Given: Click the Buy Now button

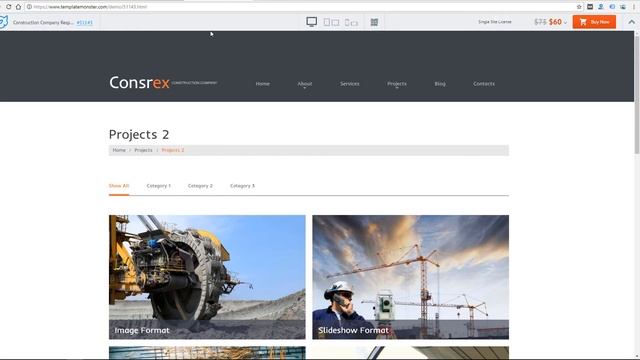Looking at the screenshot, I should pos(594,22).
